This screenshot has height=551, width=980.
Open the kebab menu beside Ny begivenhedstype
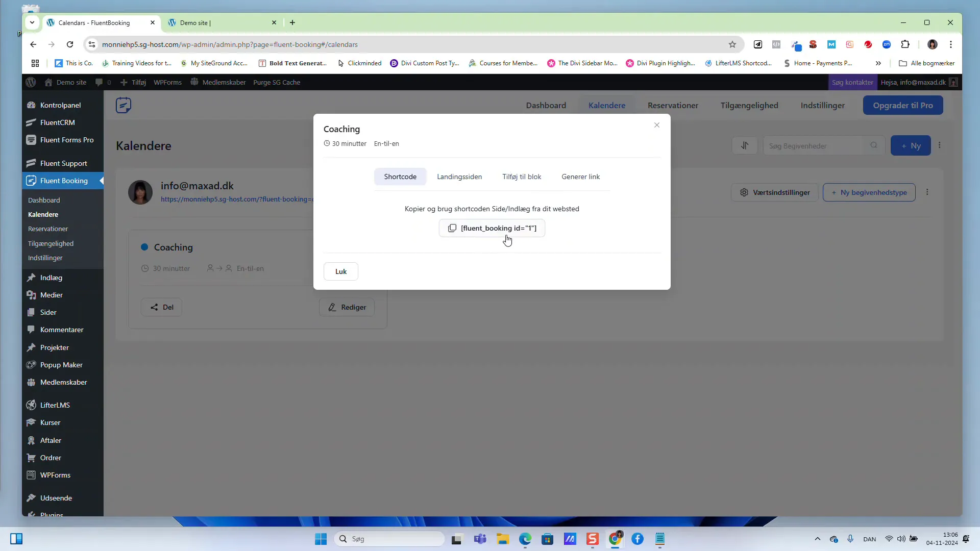tap(928, 192)
